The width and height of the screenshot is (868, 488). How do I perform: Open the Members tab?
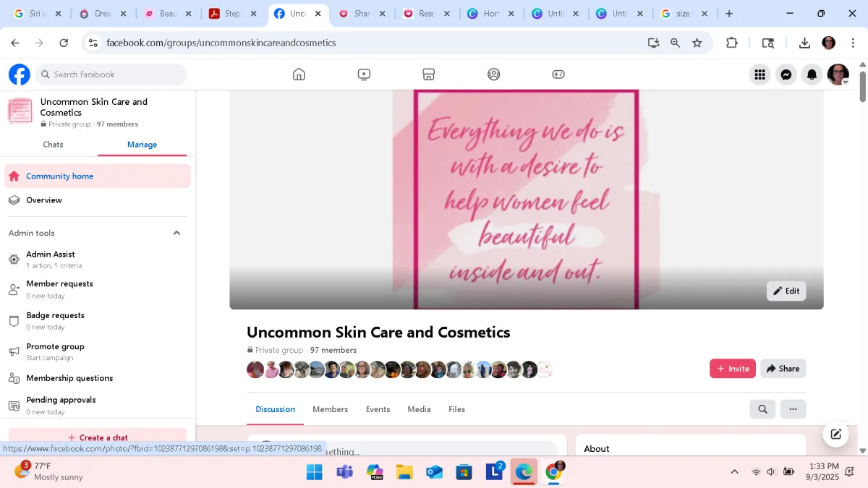point(330,409)
